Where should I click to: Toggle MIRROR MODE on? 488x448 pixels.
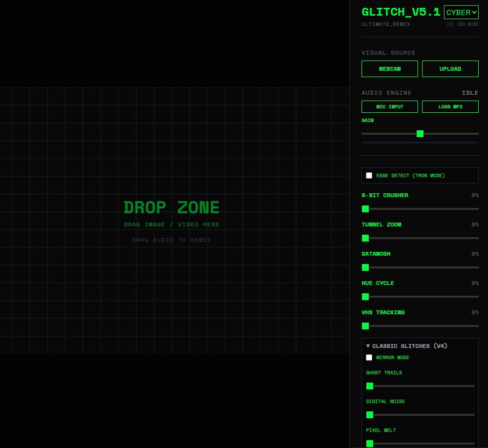click(x=369, y=357)
